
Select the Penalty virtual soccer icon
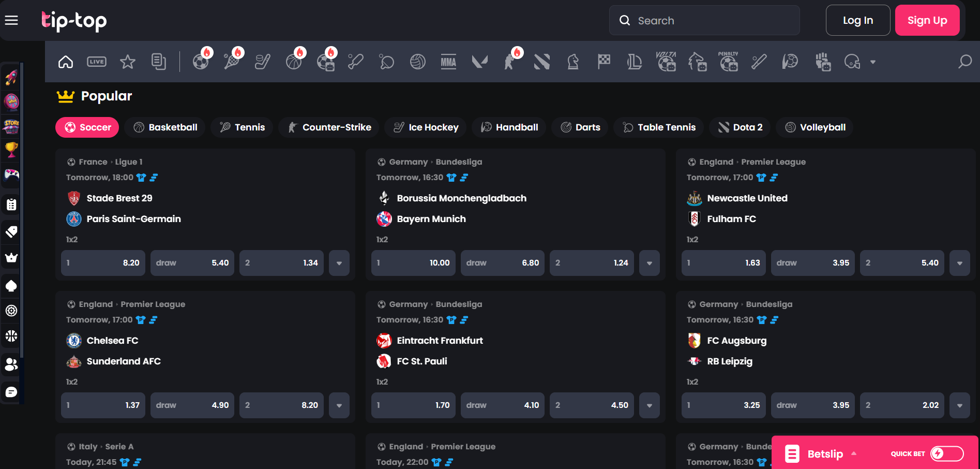[x=728, y=62]
